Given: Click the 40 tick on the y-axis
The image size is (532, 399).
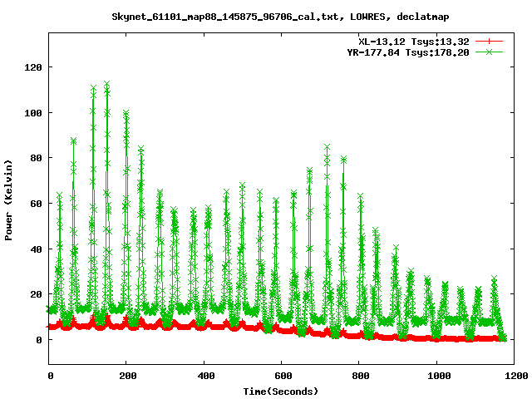Looking at the screenshot, I should [x=36, y=249].
